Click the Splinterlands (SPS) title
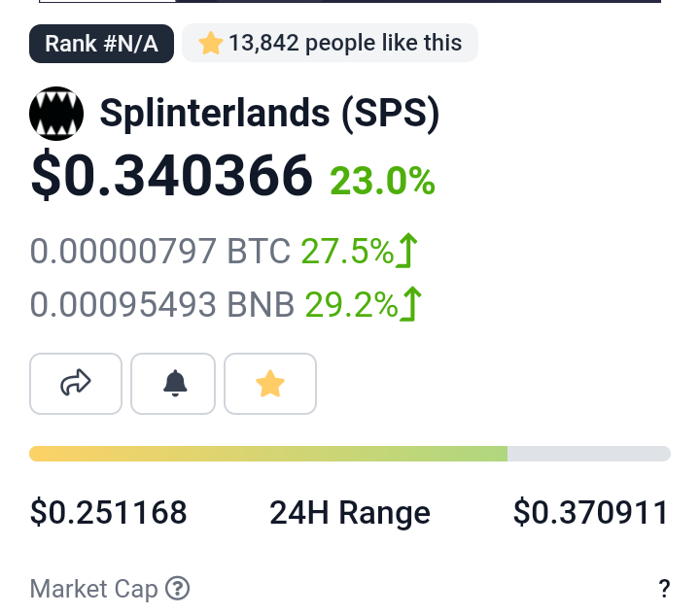Screen dimensions: 700x615 (x=269, y=114)
